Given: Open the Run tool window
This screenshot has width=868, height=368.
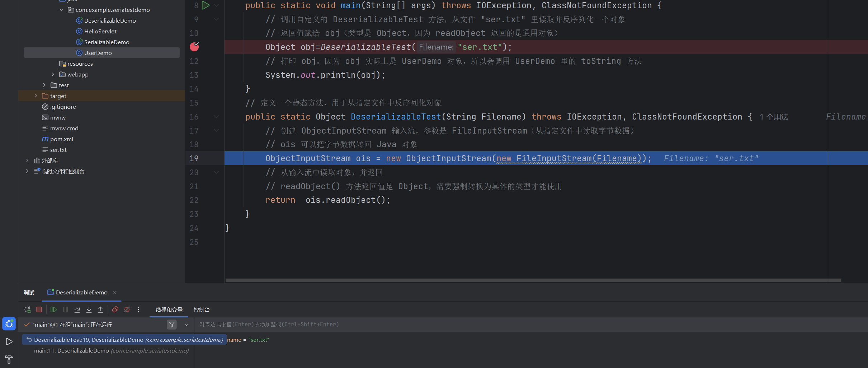Looking at the screenshot, I should coord(9,342).
